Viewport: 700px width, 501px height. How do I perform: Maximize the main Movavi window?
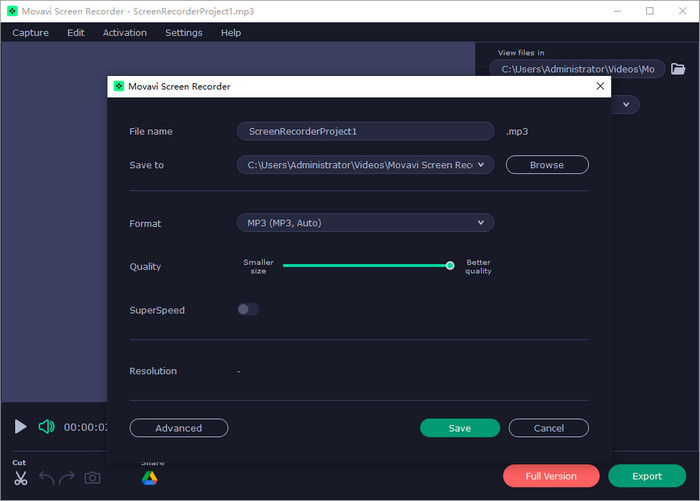coord(650,11)
